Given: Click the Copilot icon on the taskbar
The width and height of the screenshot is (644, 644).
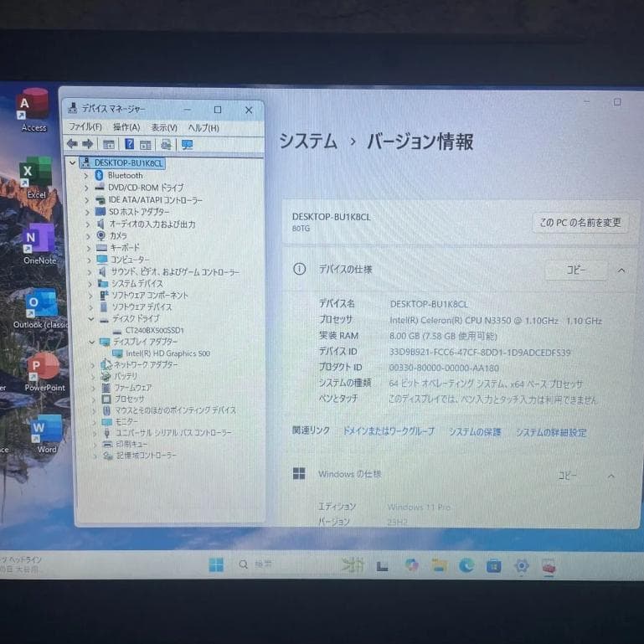Looking at the screenshot, I should tap(411, 565).
